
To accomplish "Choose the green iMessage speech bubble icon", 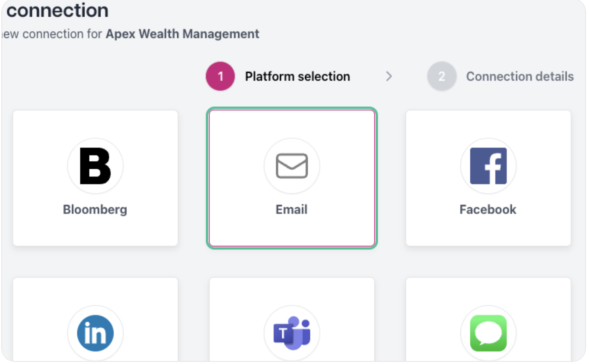I will pos(488,333).
